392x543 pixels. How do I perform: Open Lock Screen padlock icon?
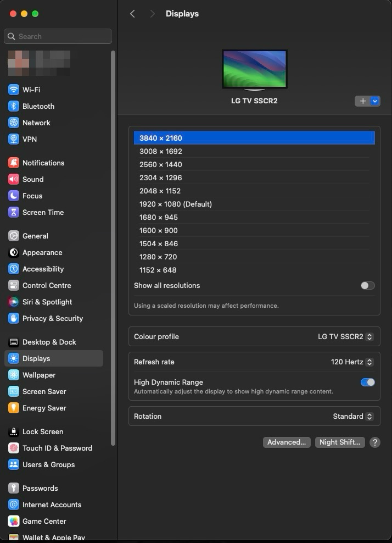coord(14,432)
